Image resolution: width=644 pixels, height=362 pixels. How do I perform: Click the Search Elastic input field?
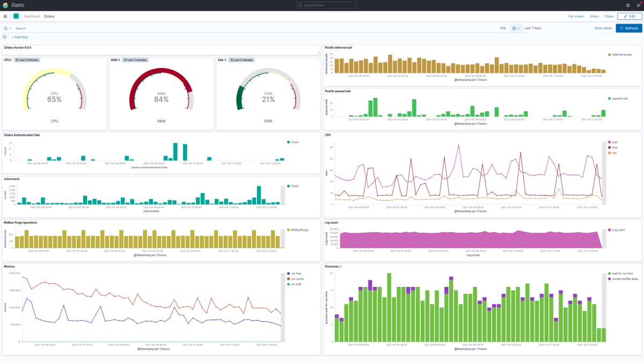coord(326,5)
